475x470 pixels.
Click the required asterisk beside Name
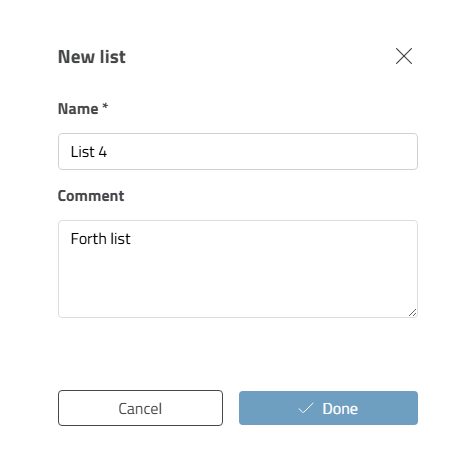pos(105,106)
